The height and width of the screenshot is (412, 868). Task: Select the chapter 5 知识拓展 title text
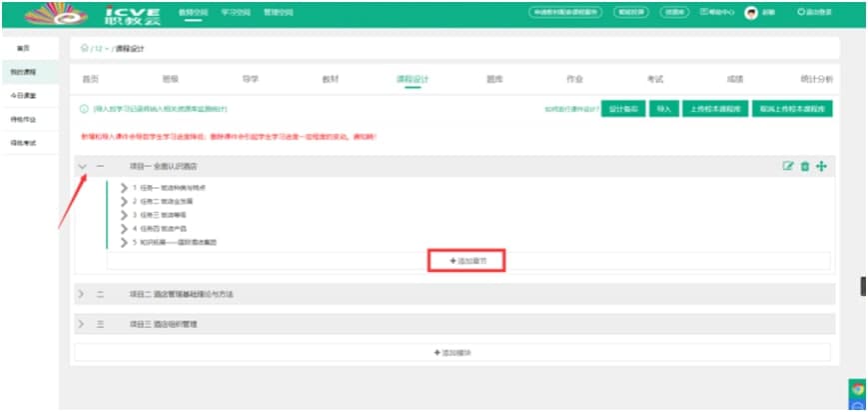click(178, 242)
